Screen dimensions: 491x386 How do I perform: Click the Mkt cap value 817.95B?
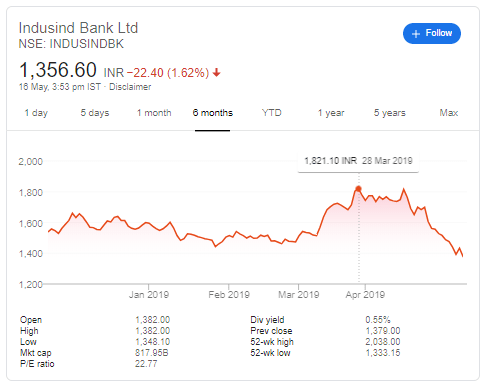pyautogui.click(x=152, y=353)
